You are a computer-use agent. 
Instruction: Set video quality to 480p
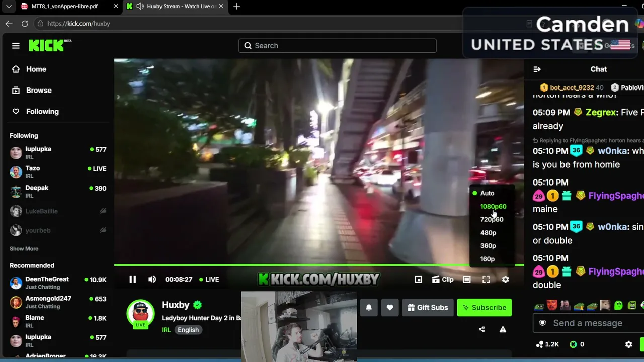click(x=488, y=233)
